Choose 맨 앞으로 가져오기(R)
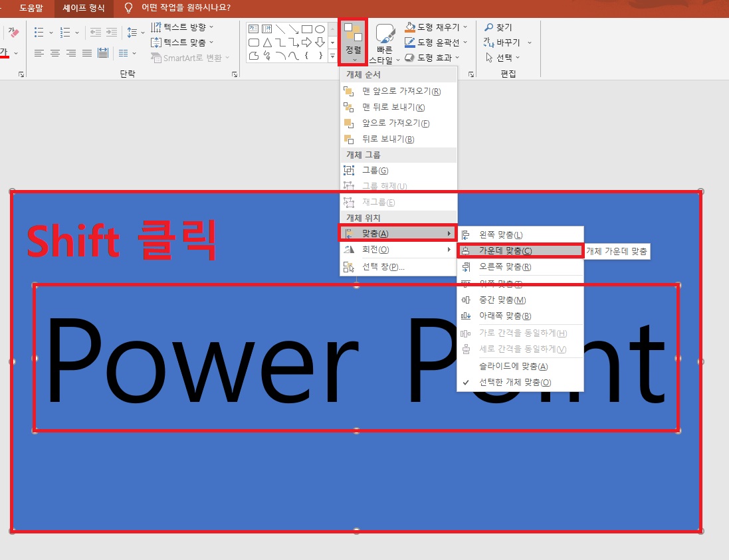 tap(398, 91)
